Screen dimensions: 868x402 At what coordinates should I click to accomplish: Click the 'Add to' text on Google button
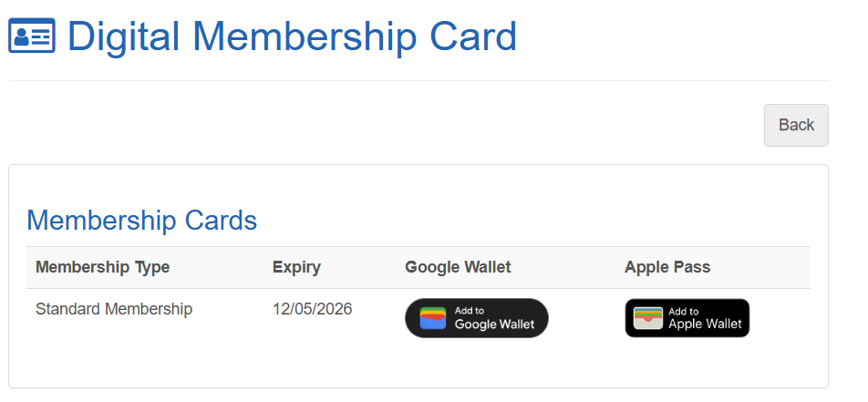tap(470, 311)
